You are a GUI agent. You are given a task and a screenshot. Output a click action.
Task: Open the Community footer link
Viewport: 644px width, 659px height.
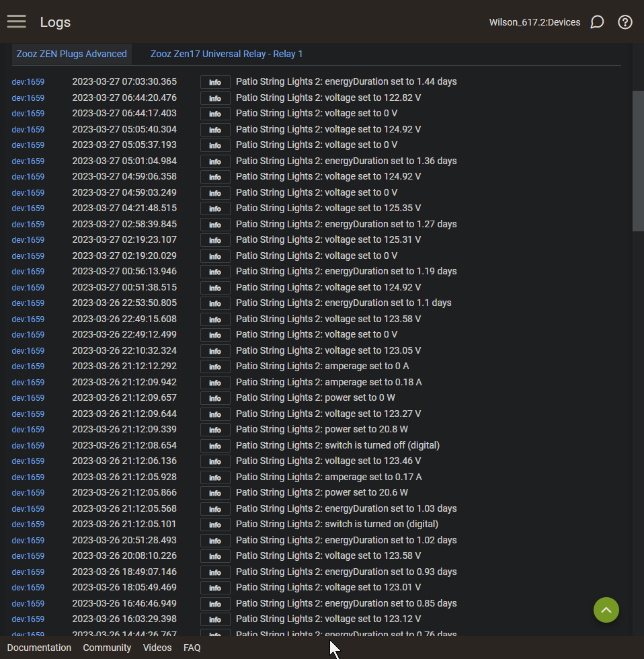107,648
